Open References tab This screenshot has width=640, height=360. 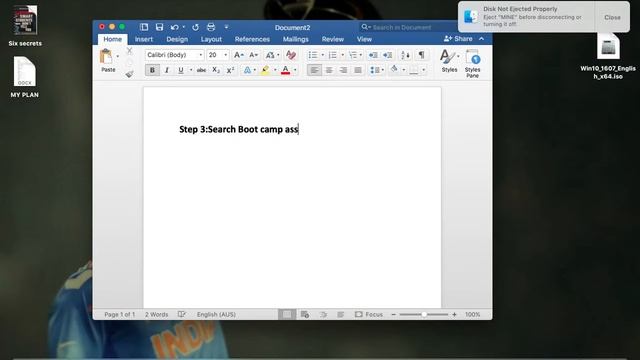tap(252, 39)
